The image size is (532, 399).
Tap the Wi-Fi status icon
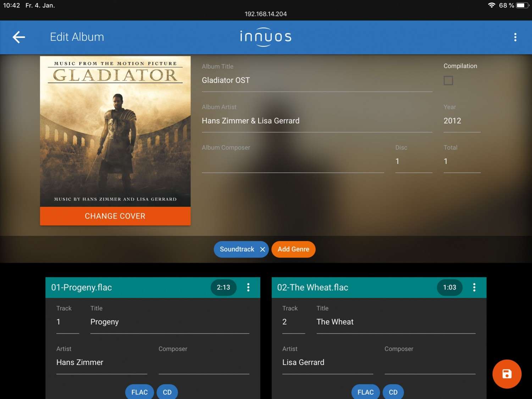point(492,5)
